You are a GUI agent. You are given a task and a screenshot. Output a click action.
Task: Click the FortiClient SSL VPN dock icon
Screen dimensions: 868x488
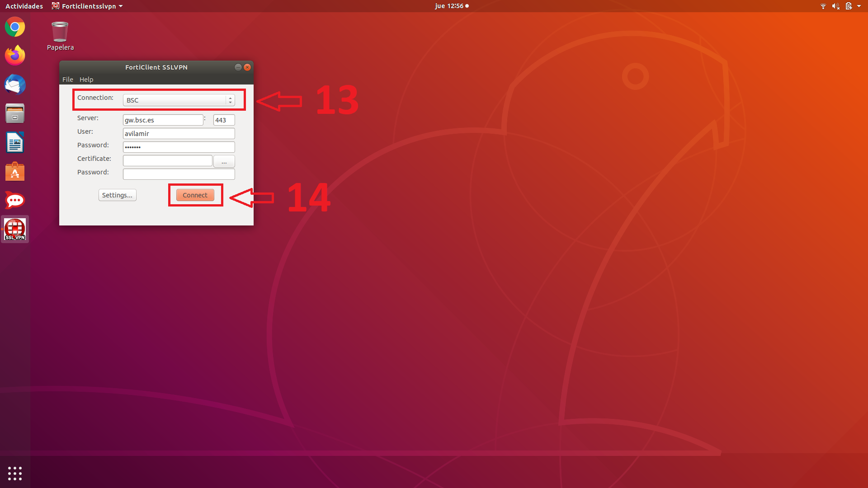pyautogui.click(x=15, y=229)
